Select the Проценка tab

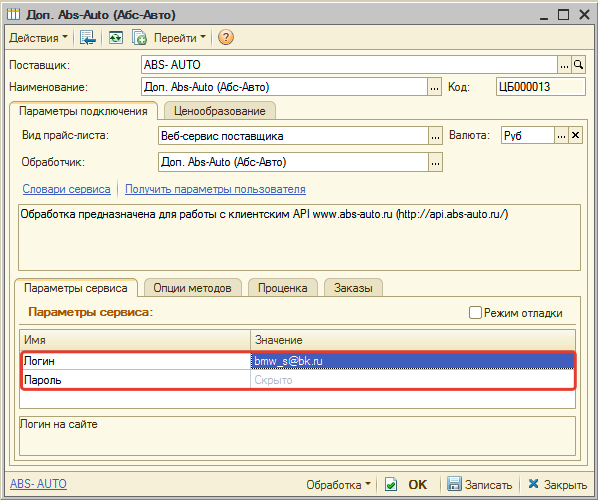click(283, 288)
